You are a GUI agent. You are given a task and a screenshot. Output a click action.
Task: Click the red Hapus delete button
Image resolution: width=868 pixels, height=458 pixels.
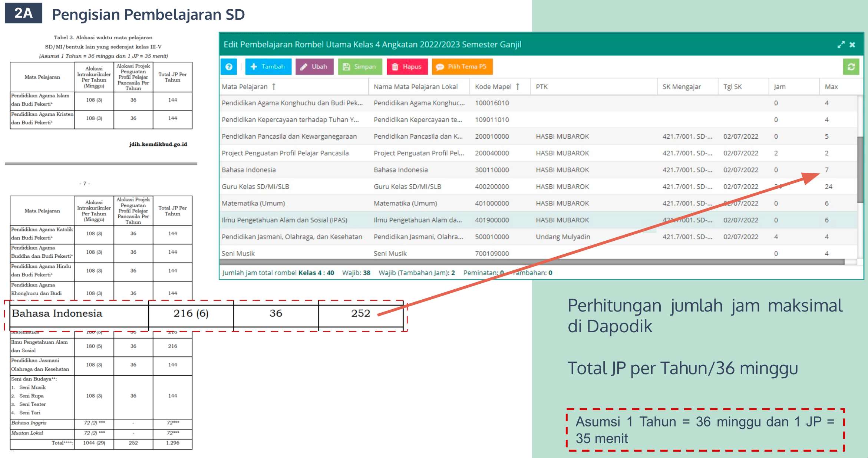click(x=407, y=67)
